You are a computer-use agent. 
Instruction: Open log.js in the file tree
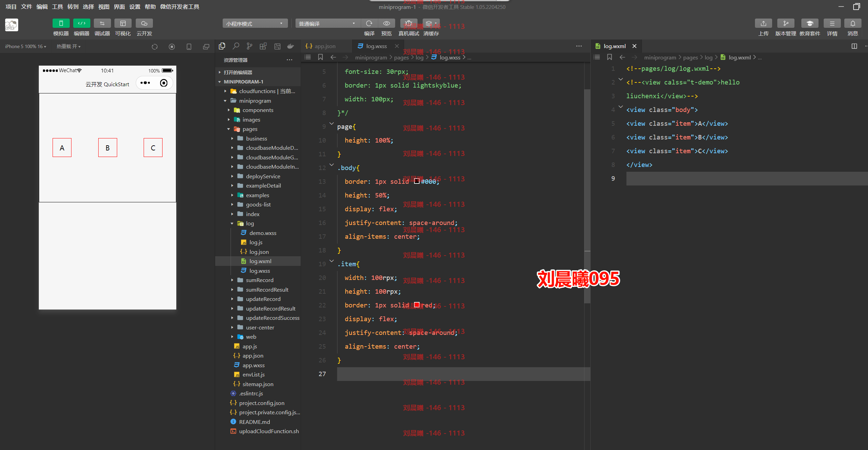pos(256,242)
